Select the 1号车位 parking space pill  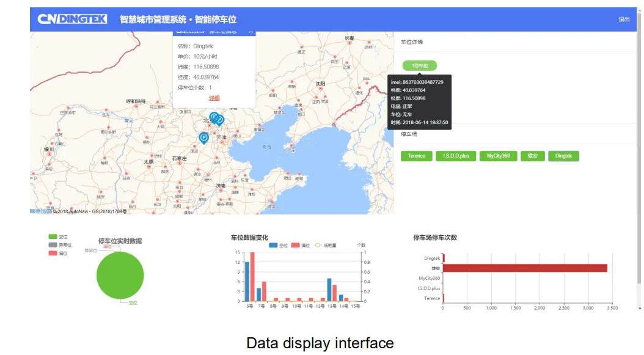[420, 65]
